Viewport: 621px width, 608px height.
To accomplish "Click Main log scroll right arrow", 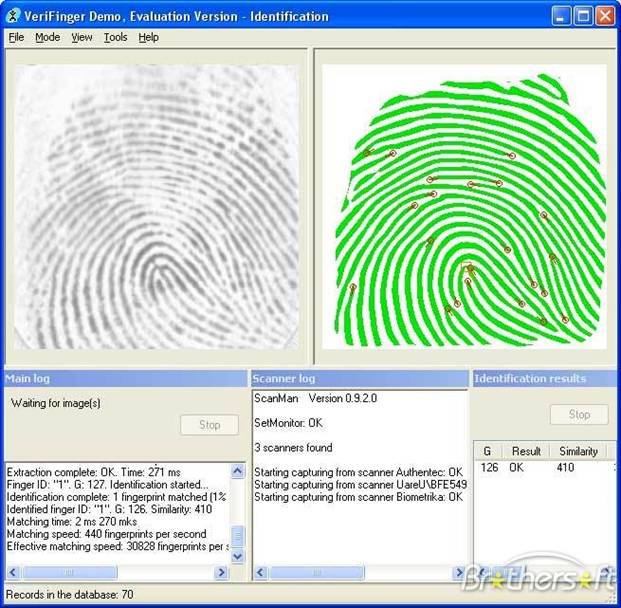I will [221, 572].
